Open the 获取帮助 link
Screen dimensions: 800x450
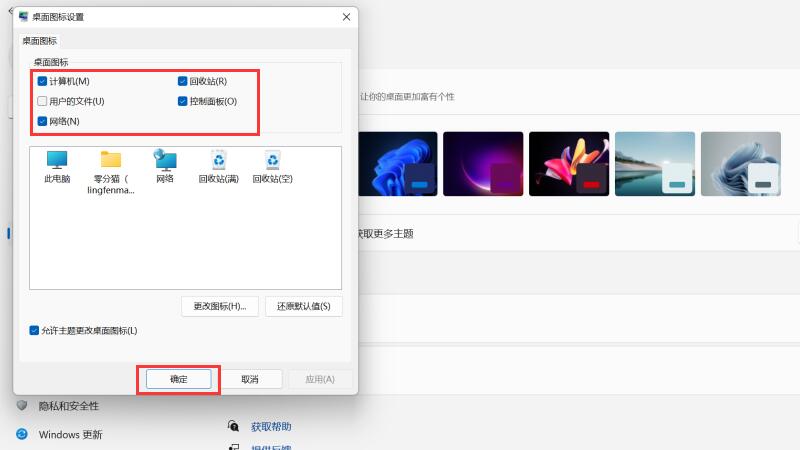271,427
